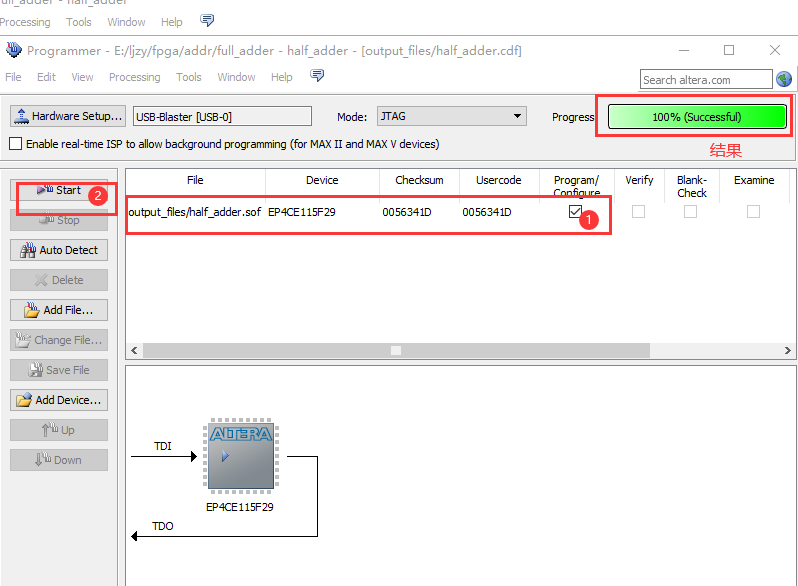Viewport: 798px width, 586px height.
Task: Click the USB-Blaster [USB-0] hardware field
Action: 222,116
